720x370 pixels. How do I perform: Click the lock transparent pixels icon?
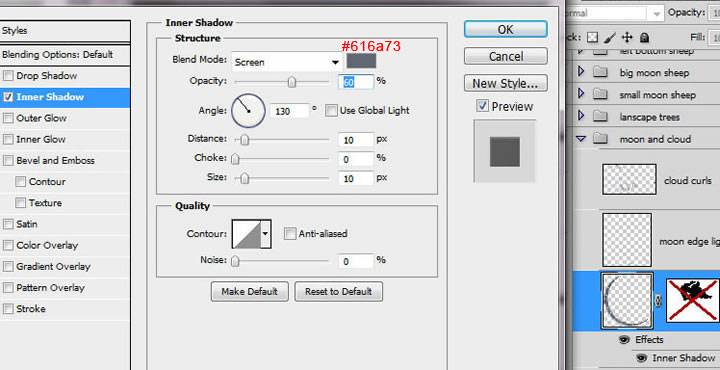(593, 38)
